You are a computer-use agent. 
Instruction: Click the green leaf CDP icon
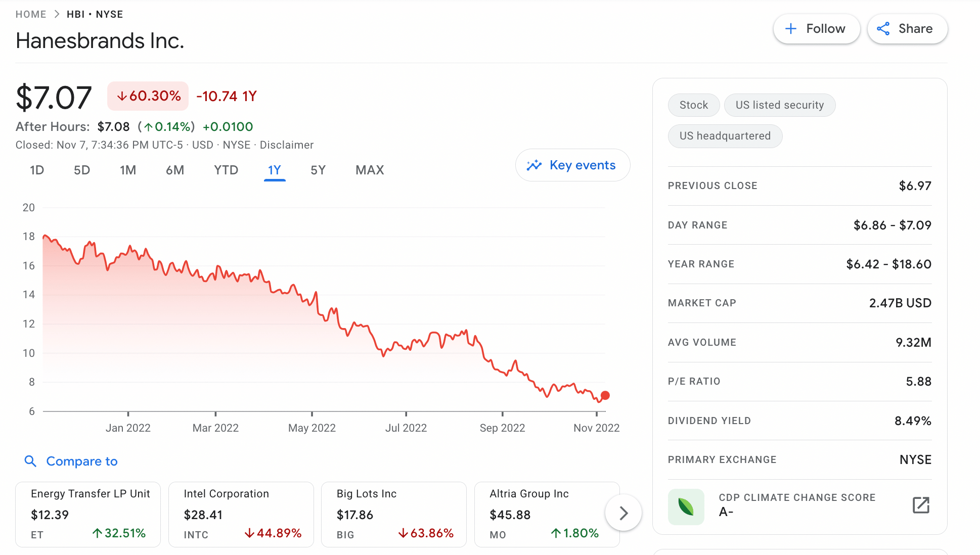(x=686, y=506)
